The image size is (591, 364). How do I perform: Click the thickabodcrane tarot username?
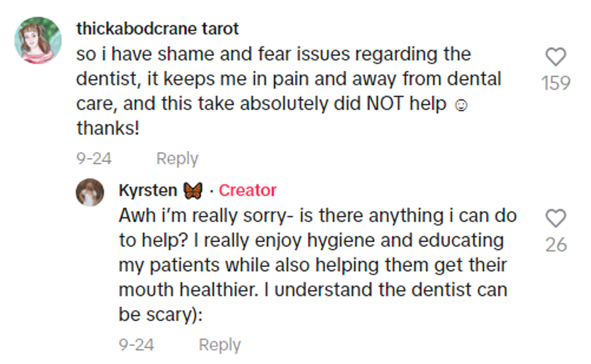click(x=158, y=28)
